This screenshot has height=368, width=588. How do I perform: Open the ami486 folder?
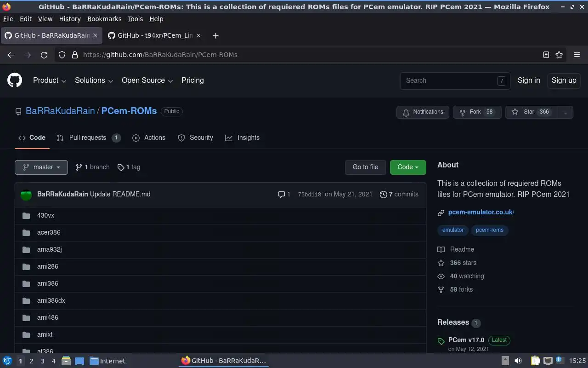48,317
